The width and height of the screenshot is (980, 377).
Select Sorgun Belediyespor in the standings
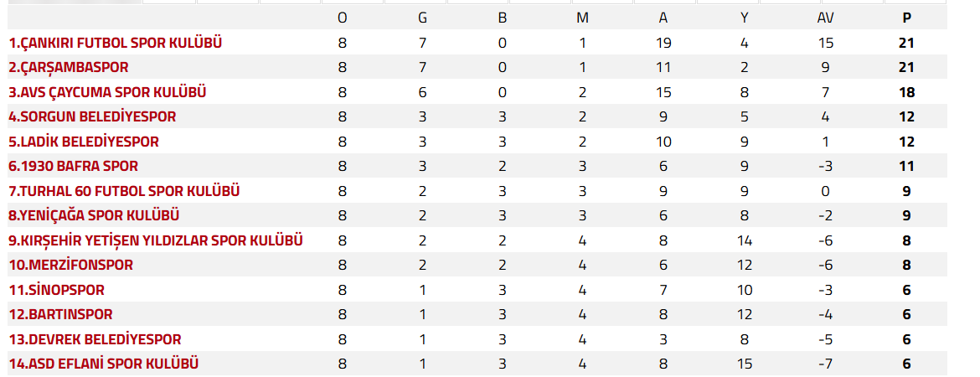pyautogui.click(x=92, y=116)
